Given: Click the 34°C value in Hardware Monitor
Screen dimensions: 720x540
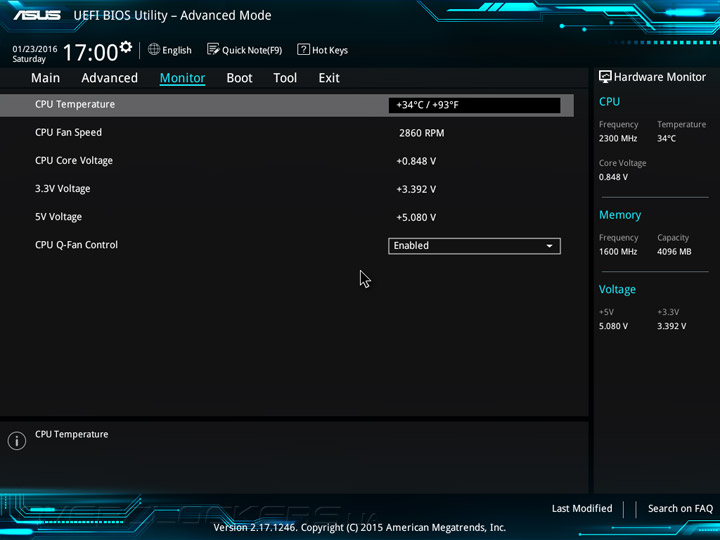Looking at the screenshot, I should (x=666, y=138).
